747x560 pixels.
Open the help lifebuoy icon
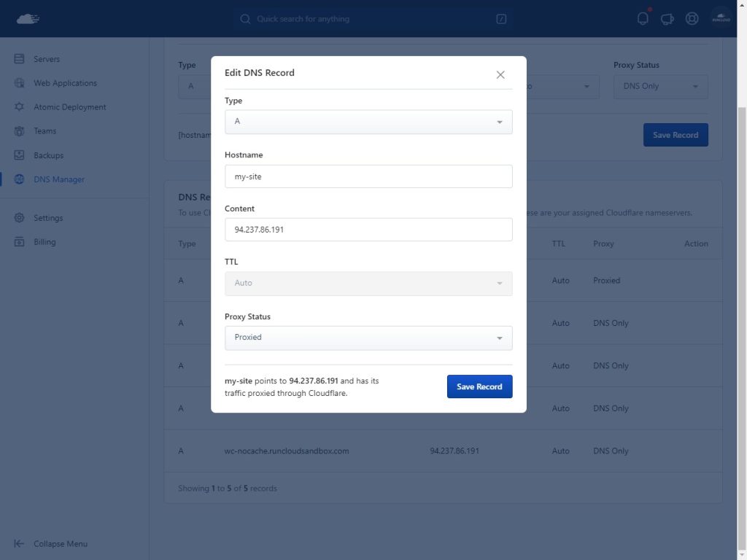coord(692,19)
